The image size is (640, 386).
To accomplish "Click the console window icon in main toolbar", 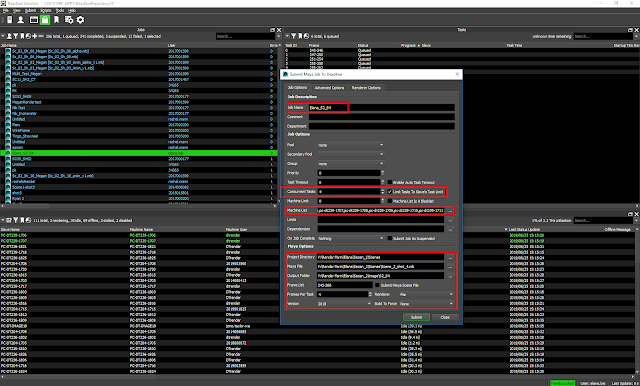I will [x=34, y=20].
